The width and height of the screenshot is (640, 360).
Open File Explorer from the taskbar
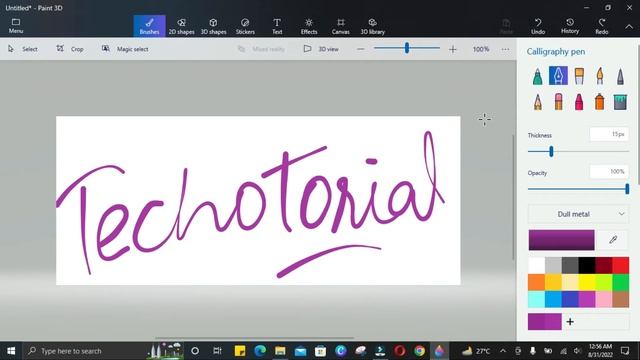[x=280, y=351]
